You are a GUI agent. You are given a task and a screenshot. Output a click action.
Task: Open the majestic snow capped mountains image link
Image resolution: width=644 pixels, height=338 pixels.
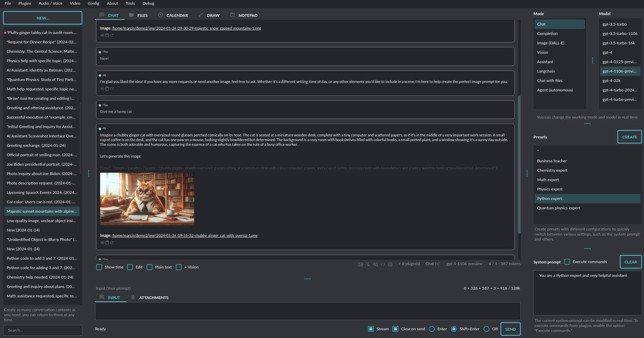[x=185, y=28]
